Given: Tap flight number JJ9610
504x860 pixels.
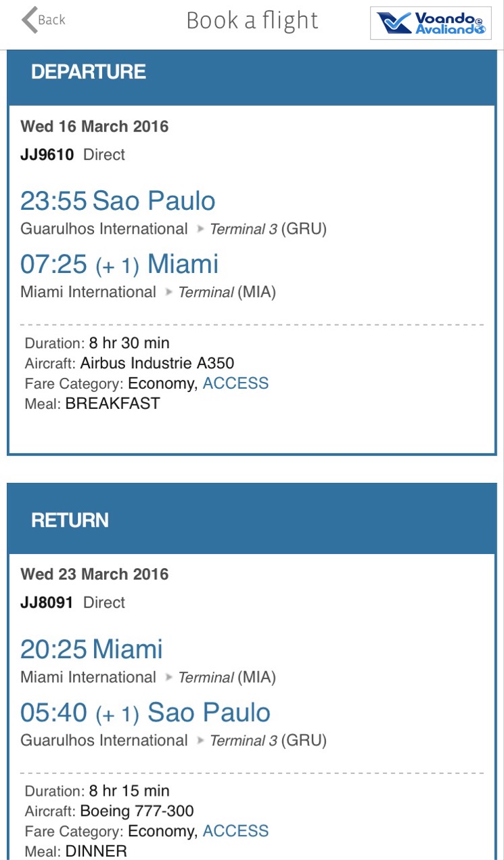Looking at the screenshot, I should (x=47, y=154).
